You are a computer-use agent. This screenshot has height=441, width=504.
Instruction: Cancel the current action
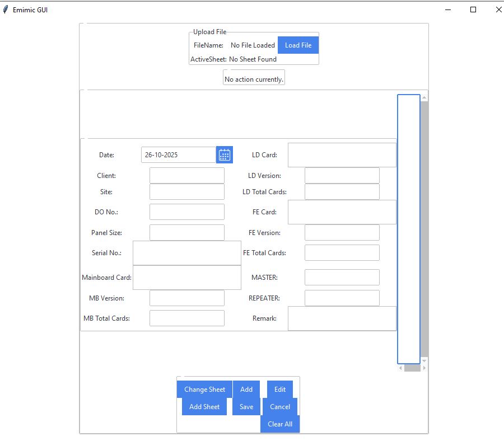(280, 407)
